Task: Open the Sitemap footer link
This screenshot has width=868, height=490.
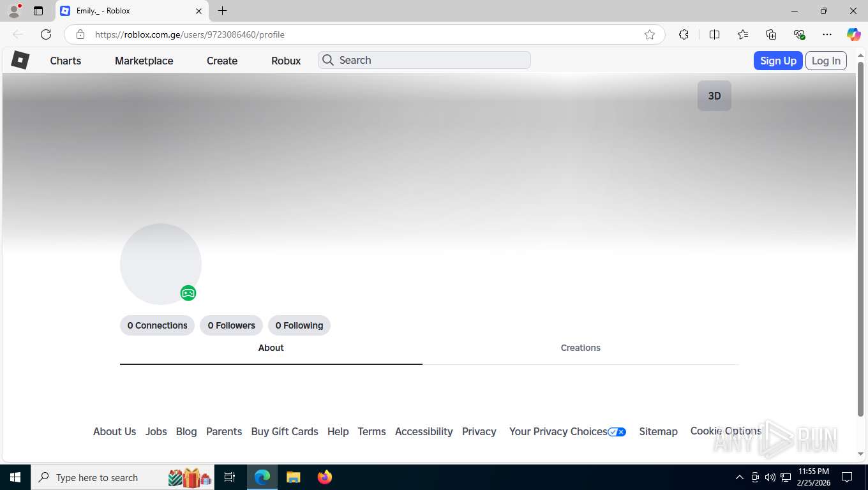Action: click(x=658, y=432)
